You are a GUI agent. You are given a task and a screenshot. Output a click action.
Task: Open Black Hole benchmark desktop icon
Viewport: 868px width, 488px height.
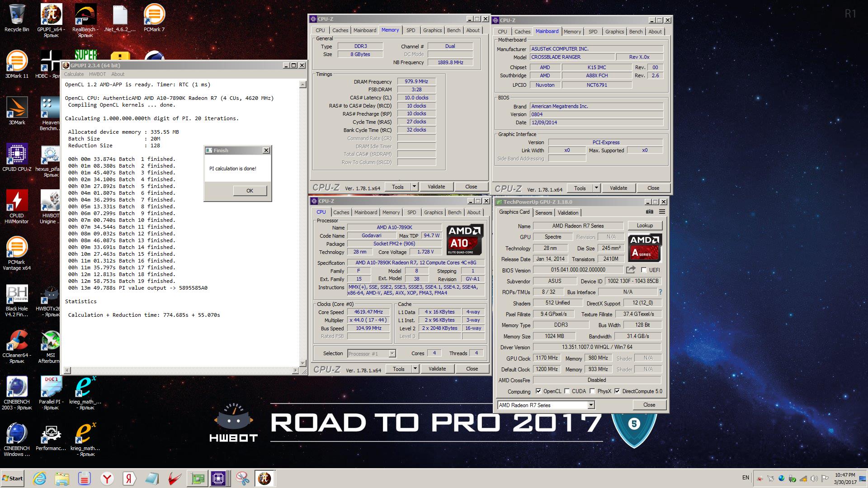tap(17, 300)
